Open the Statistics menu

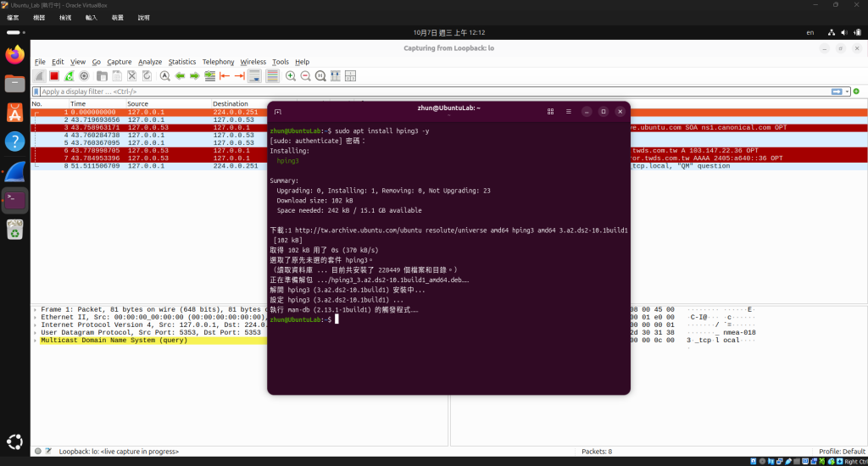(x=182, y=62)
